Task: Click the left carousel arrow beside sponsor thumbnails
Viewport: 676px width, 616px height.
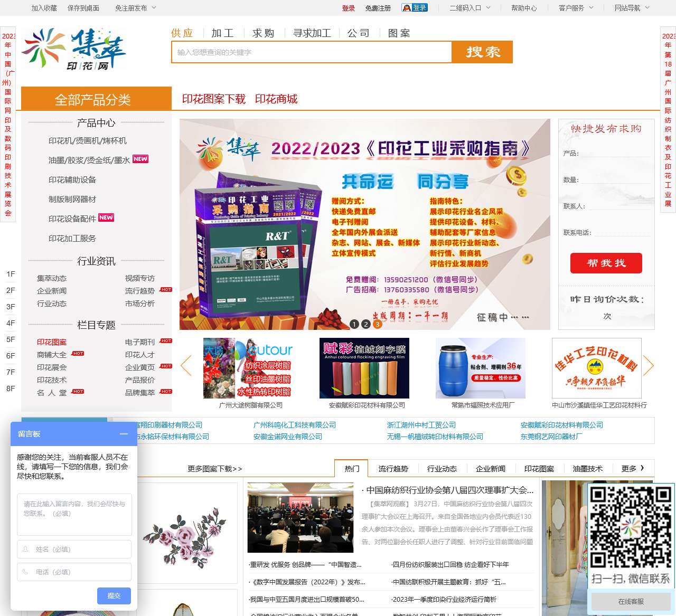Action: pyautogui.click(x=186, y=365)
